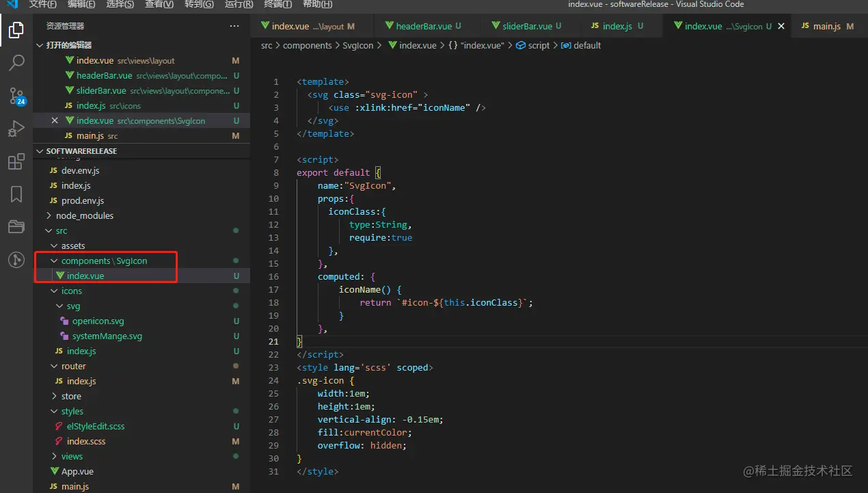Viewport: 868px width, 493px height.
Task: Close the active SvgIcon index.vue tab
Action: pos(781,26)
